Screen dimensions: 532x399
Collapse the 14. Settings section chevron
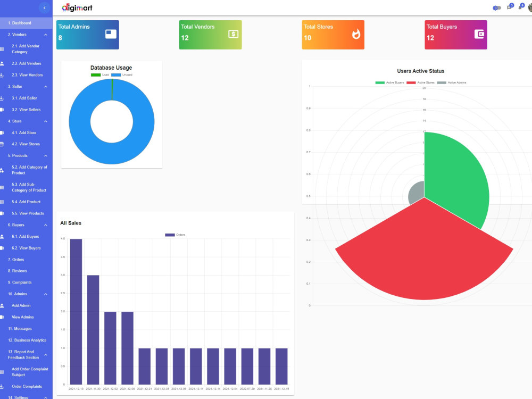45,397
